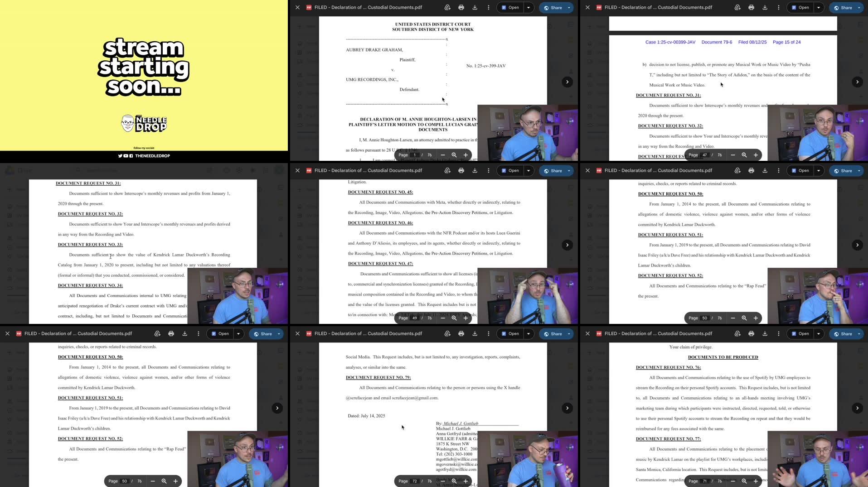Zoom in on the page 47 viewer

[756, 155]
